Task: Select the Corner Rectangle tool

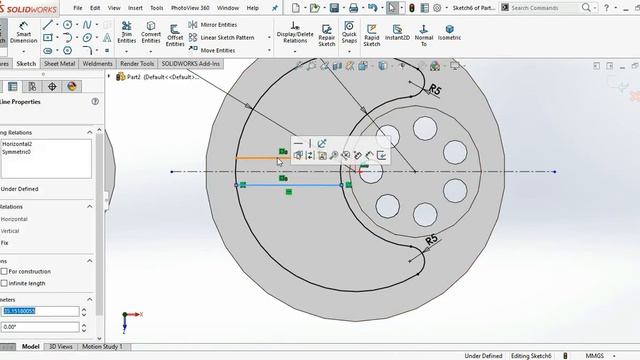Action: [x=48, y=38]
